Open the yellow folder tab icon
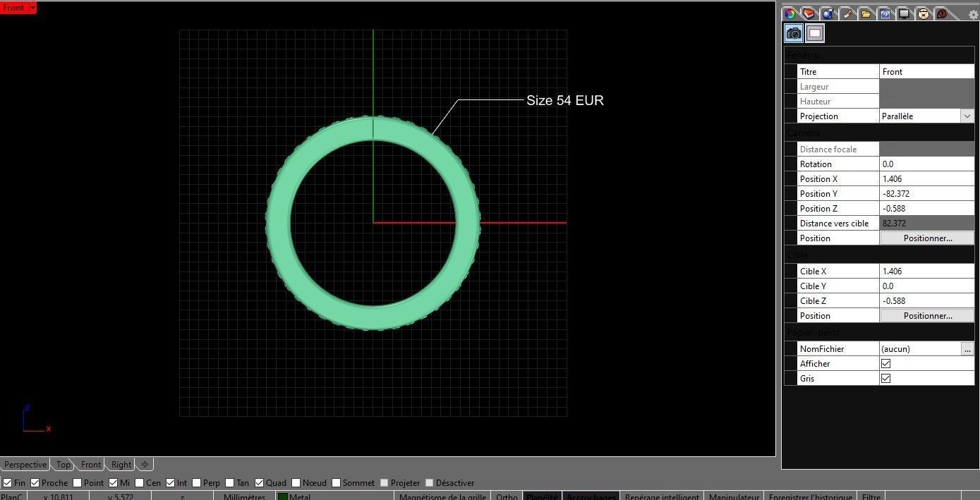Screen dimensions: 980x500 pyautogui.click(x=866, y=13)
